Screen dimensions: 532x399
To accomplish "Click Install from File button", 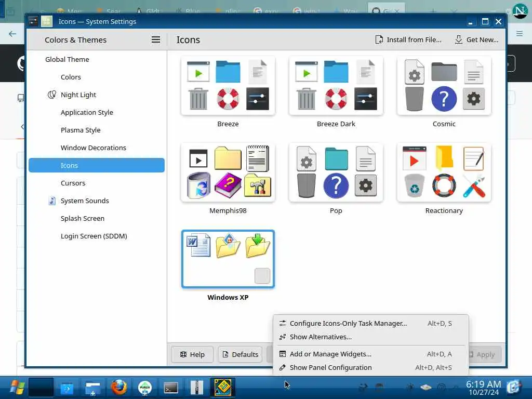I will pos(408,39).
